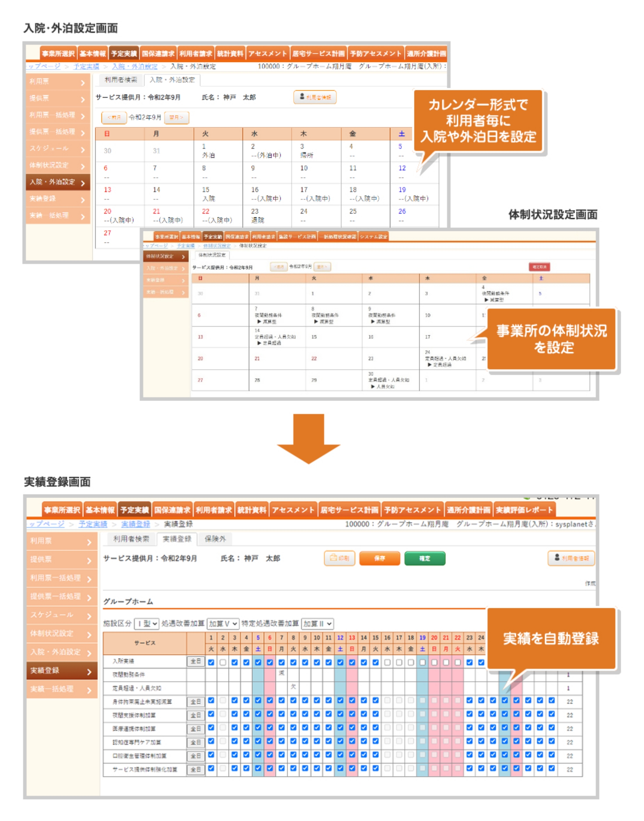Open the 特定処遇改善加算 dropdown showing 加算Ⅱ
This screenshot has width=644, height=821.
coord(317,624)
